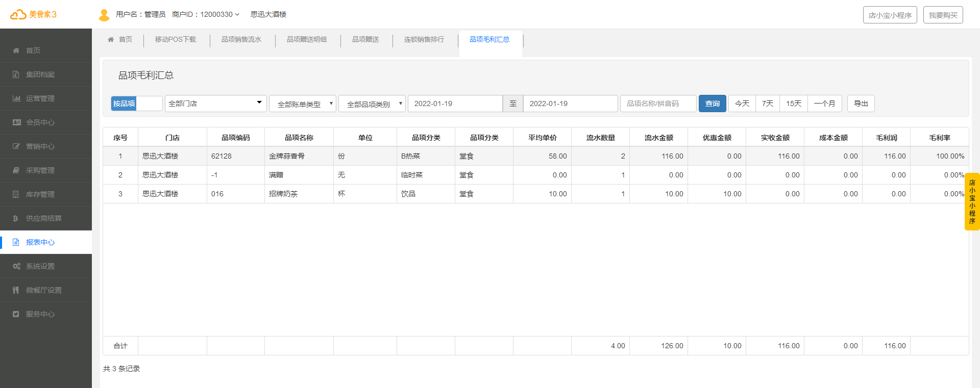The width and height of the screenshot is (980, 388).
Task: Click the 查询 search button
Action: (713, 104)
